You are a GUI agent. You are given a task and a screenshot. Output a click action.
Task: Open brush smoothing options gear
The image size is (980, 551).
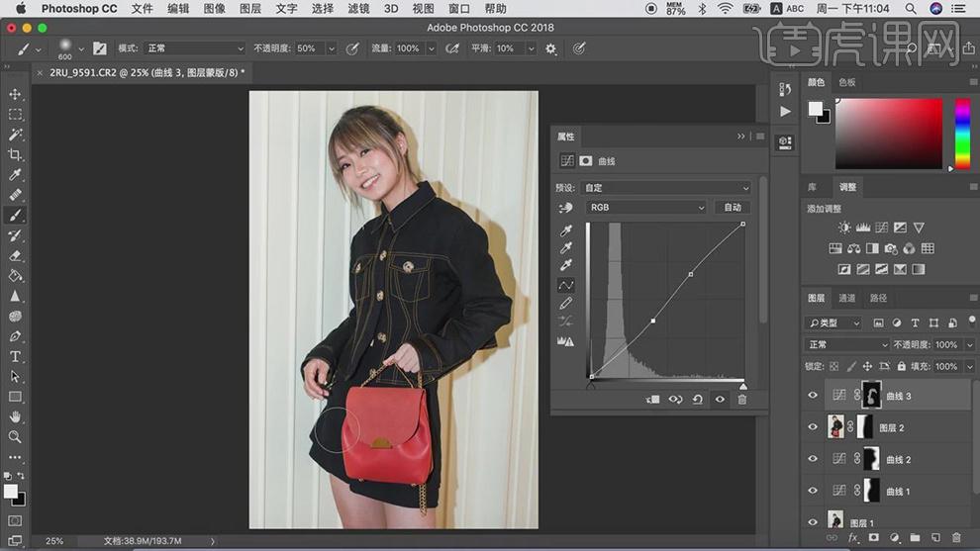(550, 48)
